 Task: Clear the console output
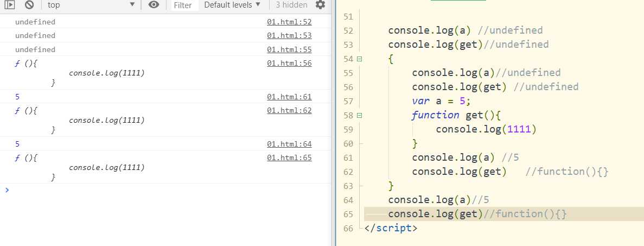[29, 5]
